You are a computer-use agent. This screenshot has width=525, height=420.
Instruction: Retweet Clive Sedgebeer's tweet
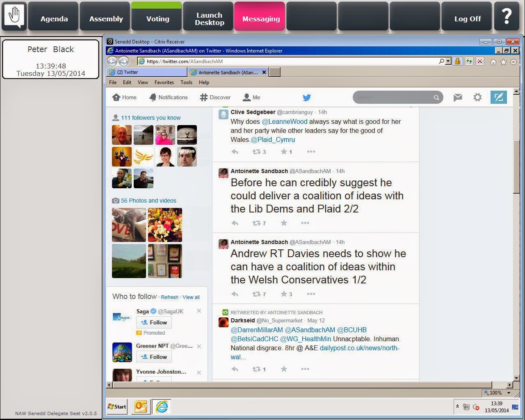coord(256,152)
